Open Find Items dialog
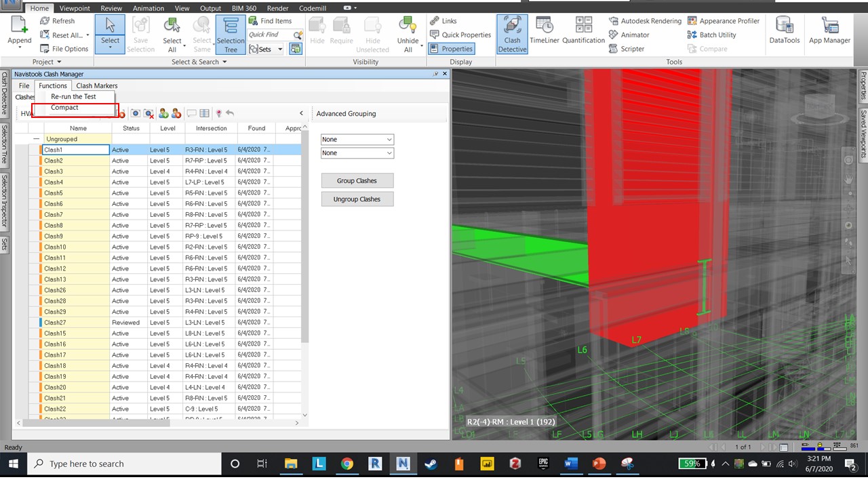 pos(270,21)
